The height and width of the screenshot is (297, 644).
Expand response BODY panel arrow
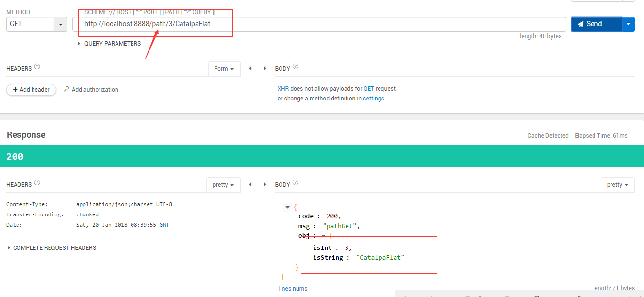tap(265, 185)
